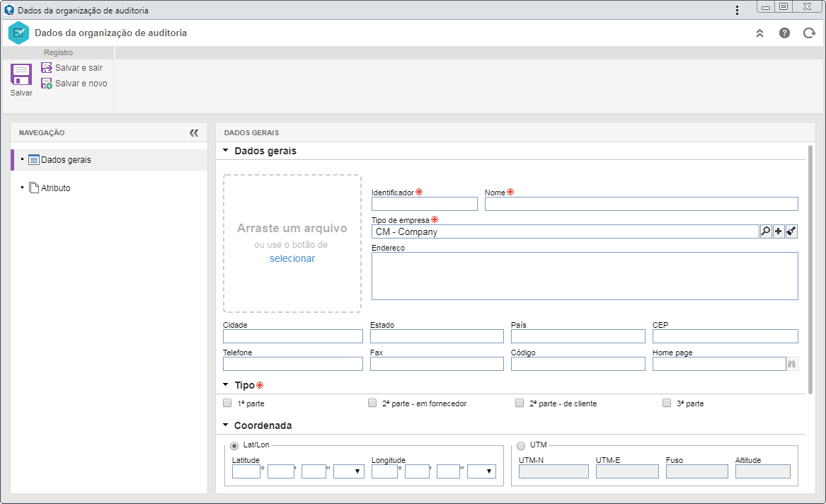
Task: Click the Endereço text area
Action: 585,276
